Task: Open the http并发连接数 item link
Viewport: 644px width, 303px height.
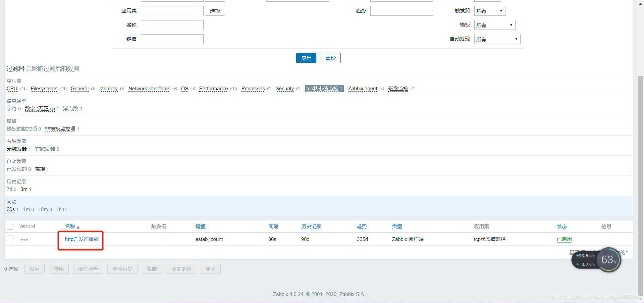Action: tap(82, 239)
